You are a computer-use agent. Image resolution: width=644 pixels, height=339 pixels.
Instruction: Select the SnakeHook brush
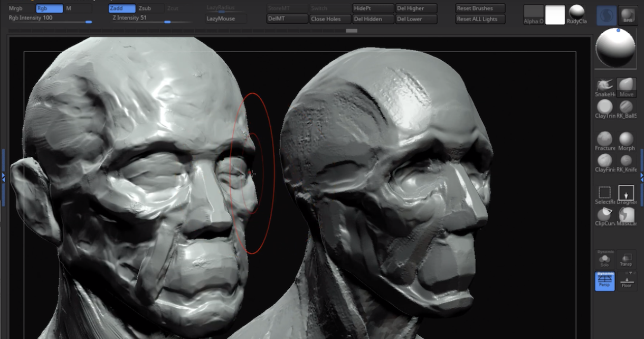604,87
